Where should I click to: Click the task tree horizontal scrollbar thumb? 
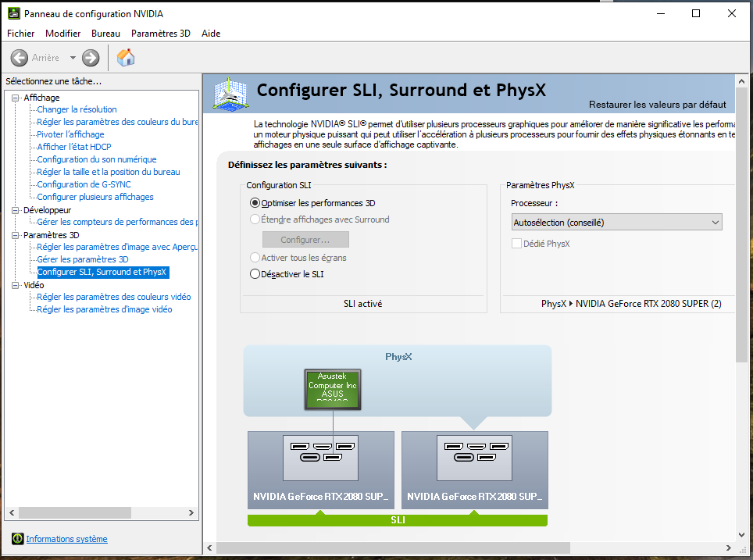coord(75,513)
